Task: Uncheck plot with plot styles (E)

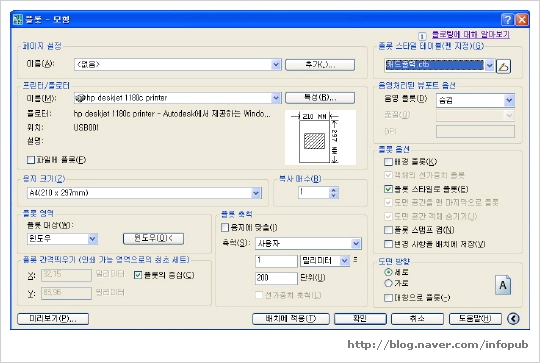Action: [388, 189]
